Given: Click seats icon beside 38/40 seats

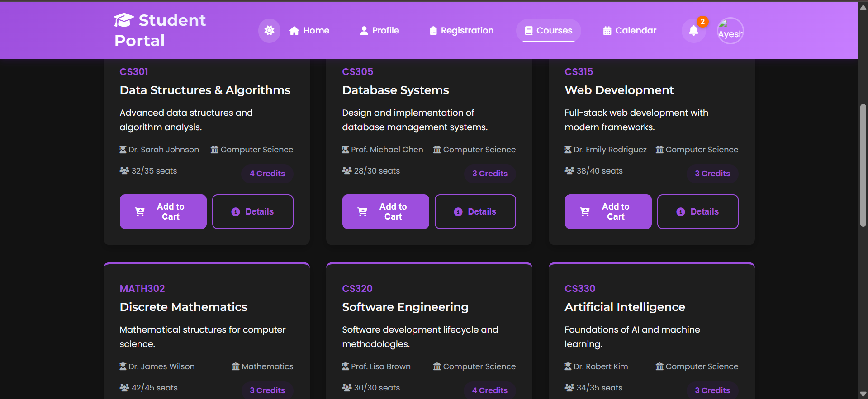Looking at the screenshot, I should tap(569, 170).
